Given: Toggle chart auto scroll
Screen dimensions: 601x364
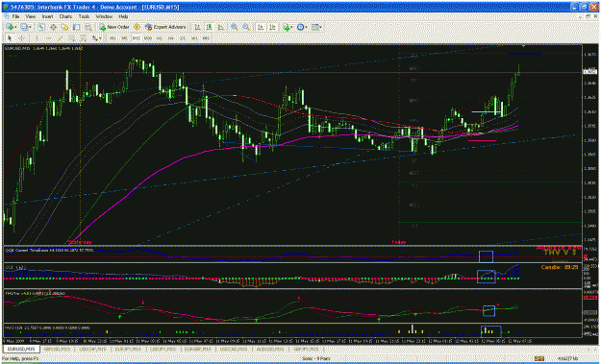Looking at the screenshot, I should pyautogui.click(x=261, y=27).
